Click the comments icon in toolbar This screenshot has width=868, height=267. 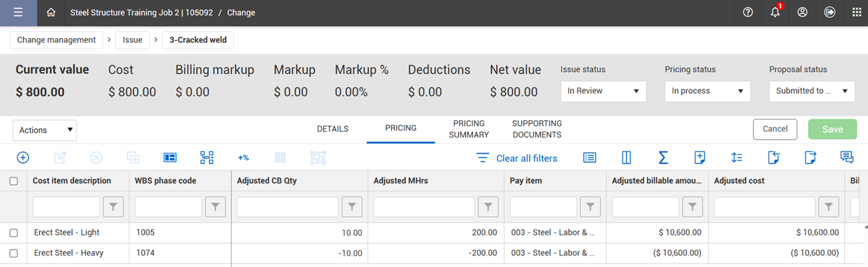click(847, 158)
